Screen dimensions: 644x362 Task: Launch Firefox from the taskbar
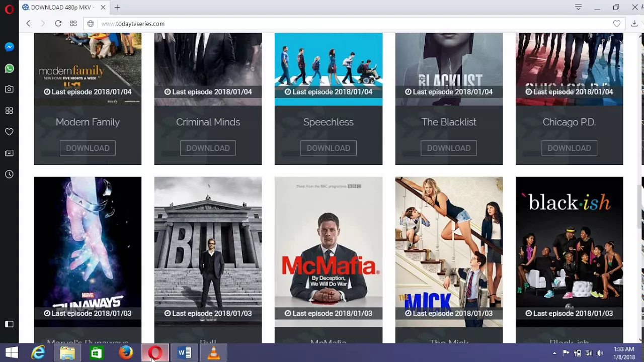point(126,353)
